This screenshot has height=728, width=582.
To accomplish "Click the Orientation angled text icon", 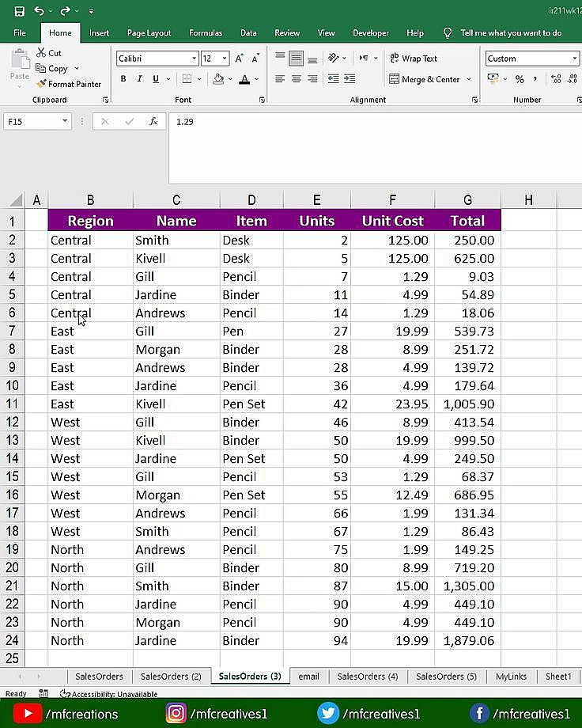I will 333,58.
